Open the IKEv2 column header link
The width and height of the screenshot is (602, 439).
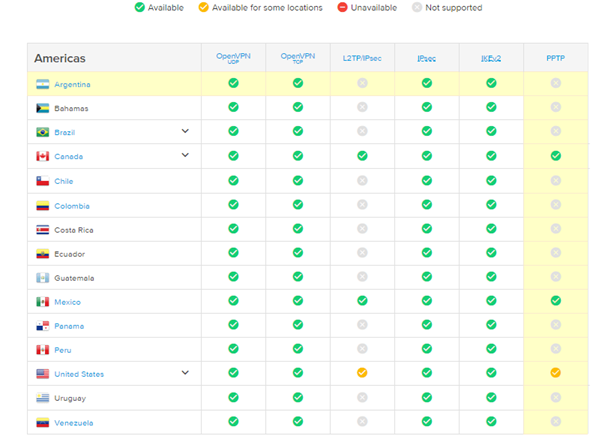pos(491,58)
